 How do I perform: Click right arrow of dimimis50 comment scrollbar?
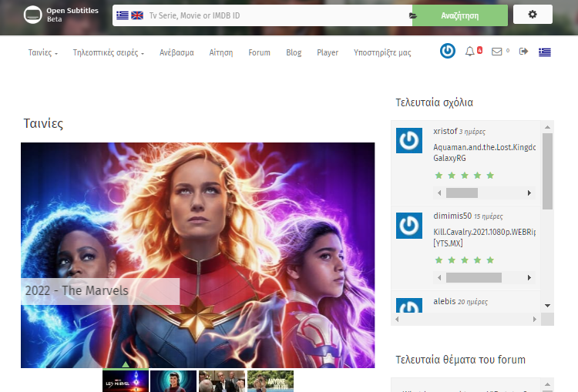[529, 278]
